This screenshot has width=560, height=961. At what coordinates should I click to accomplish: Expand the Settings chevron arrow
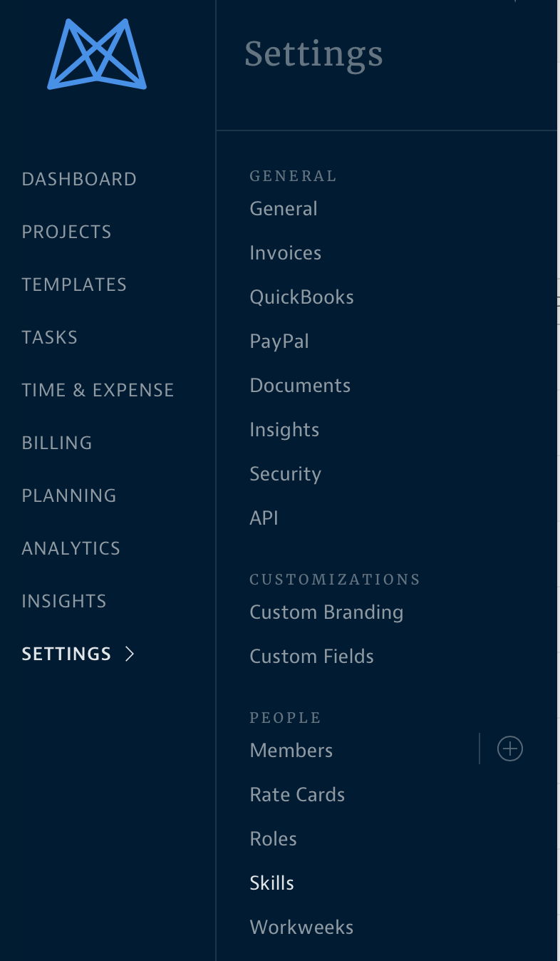(130, 654)
